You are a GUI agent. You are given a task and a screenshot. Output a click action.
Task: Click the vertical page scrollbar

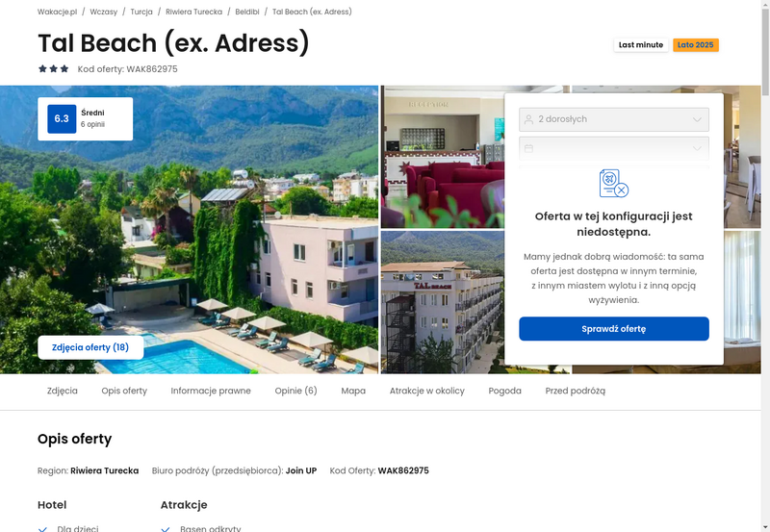(x=765, y=266)
